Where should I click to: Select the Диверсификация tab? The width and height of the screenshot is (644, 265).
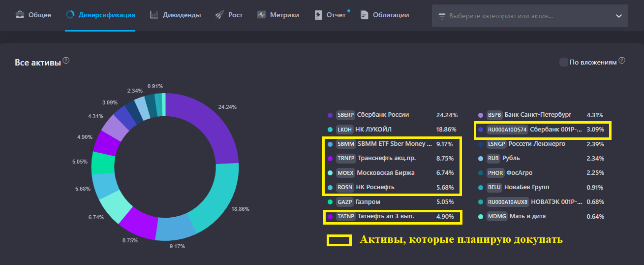(100, 15)
